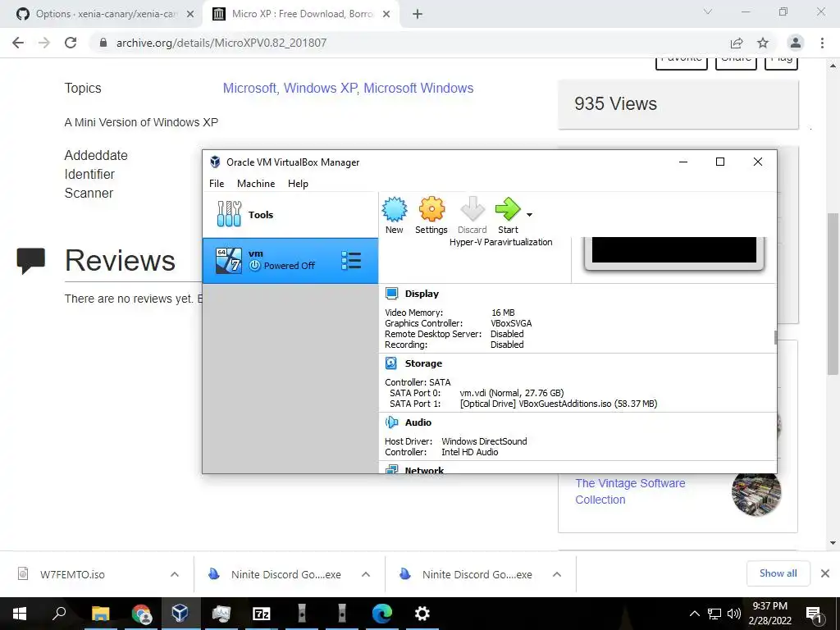Screen dimensions: 840x630
Task: Open the Windows XP topic link
Action: point(320,88)
